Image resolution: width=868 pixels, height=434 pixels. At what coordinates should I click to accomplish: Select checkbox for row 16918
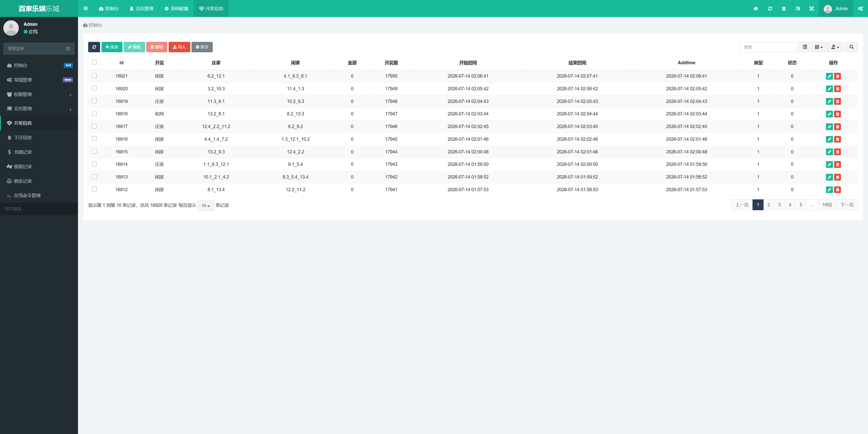pos(94,114)
